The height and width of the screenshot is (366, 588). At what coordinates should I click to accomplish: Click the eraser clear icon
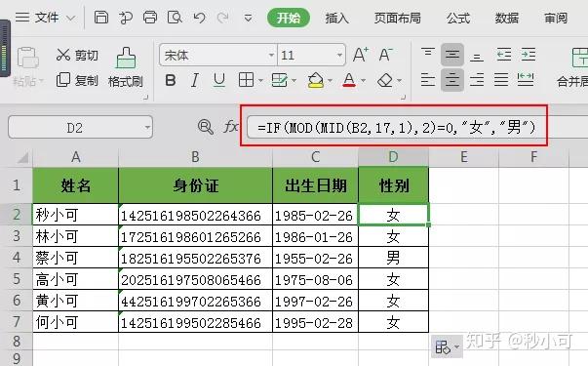point(385,80)
